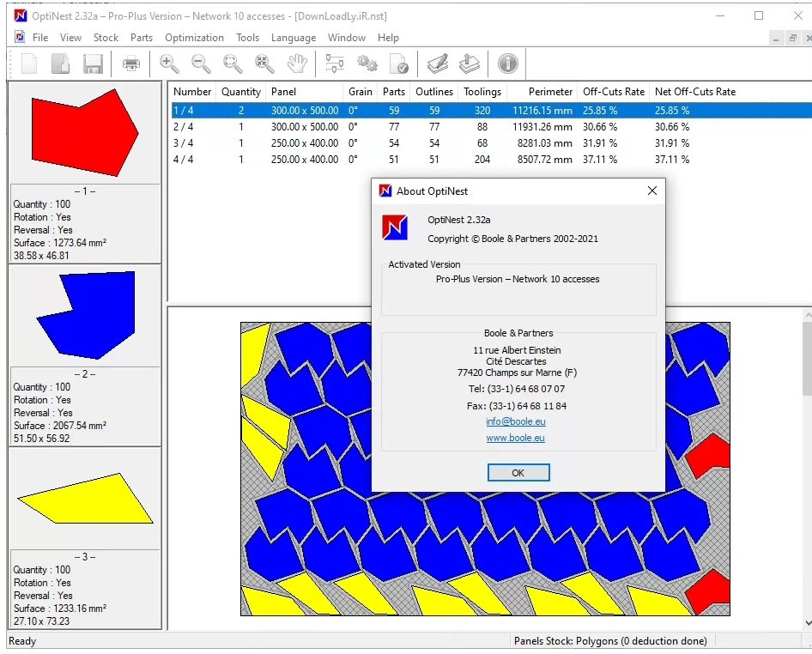This screenshot has width=812, height=654.
Task: Click the Open file toolbar icon
Action: point(61,64)
